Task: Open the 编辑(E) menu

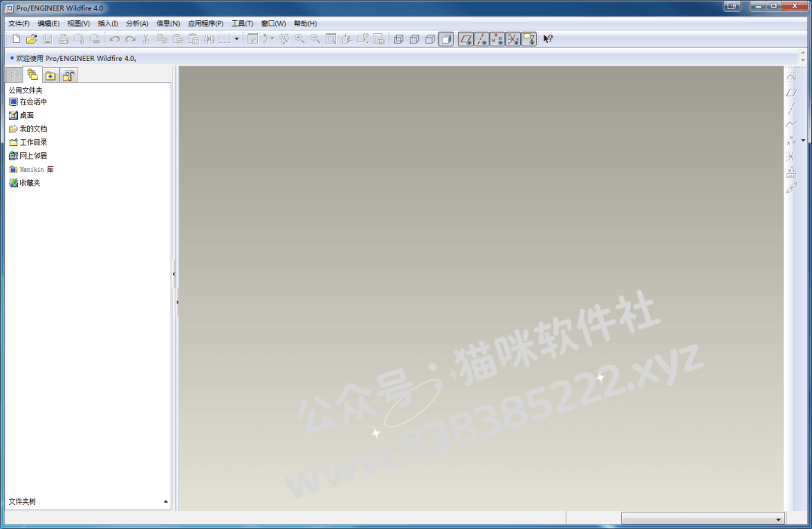Action: pos(49,23)
